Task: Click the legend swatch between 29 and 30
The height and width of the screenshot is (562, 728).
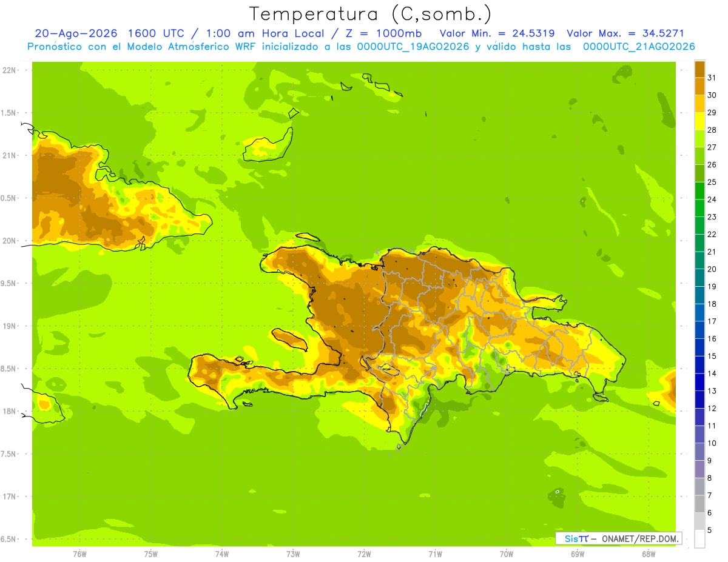Action: [x=699, y=103]
